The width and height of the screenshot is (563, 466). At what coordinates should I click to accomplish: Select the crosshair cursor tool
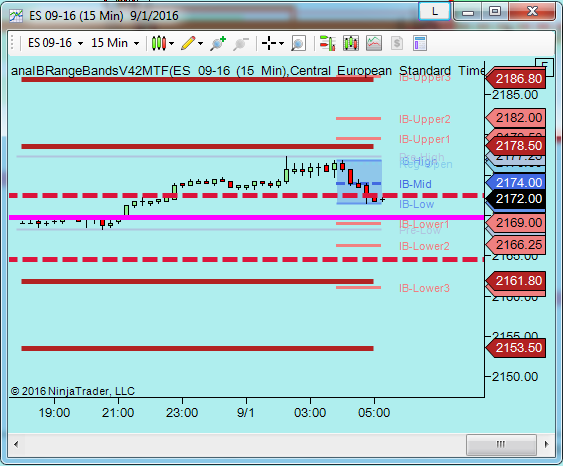tap(269, 43)
